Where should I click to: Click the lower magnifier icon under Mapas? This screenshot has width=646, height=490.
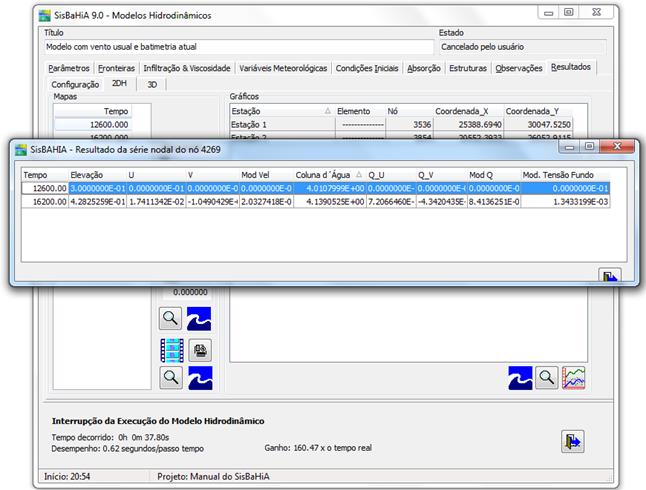171,377
